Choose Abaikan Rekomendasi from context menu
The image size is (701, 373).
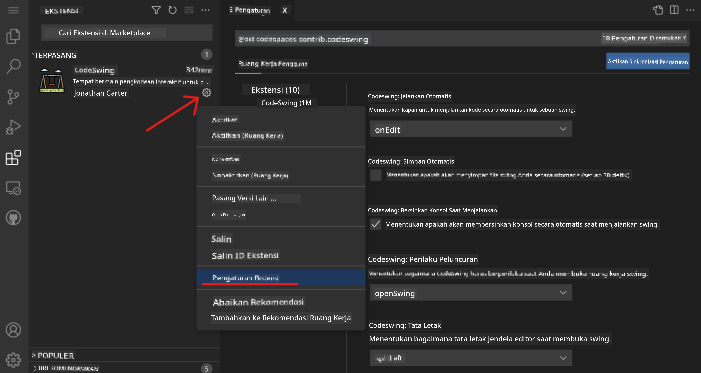click(x=258, y=302)
